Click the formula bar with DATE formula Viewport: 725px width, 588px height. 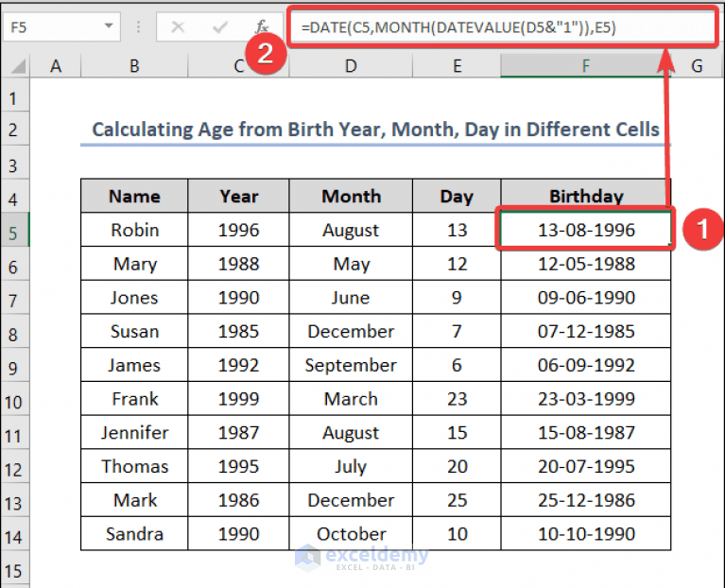[502, 27]
